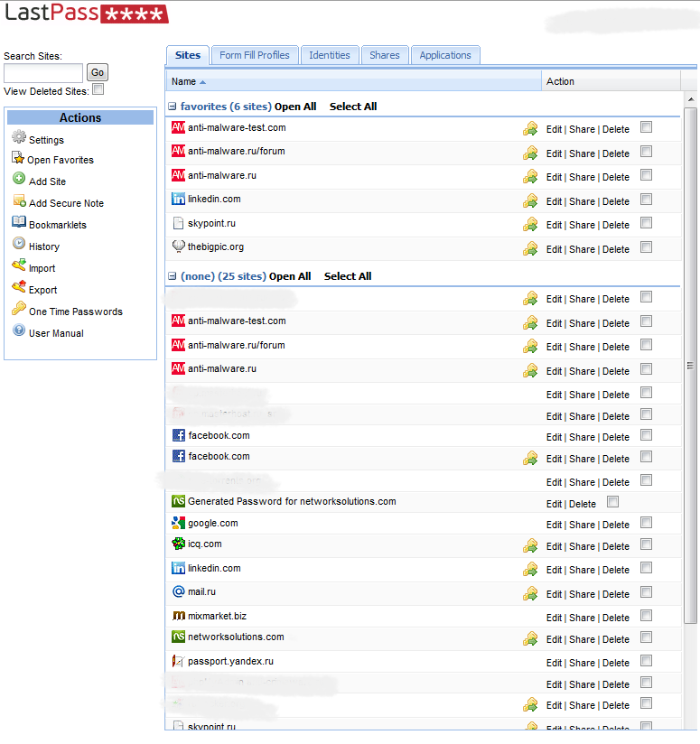The image size is (700, 744).
Task: Click the google.com site favicon
Action: 179,523
